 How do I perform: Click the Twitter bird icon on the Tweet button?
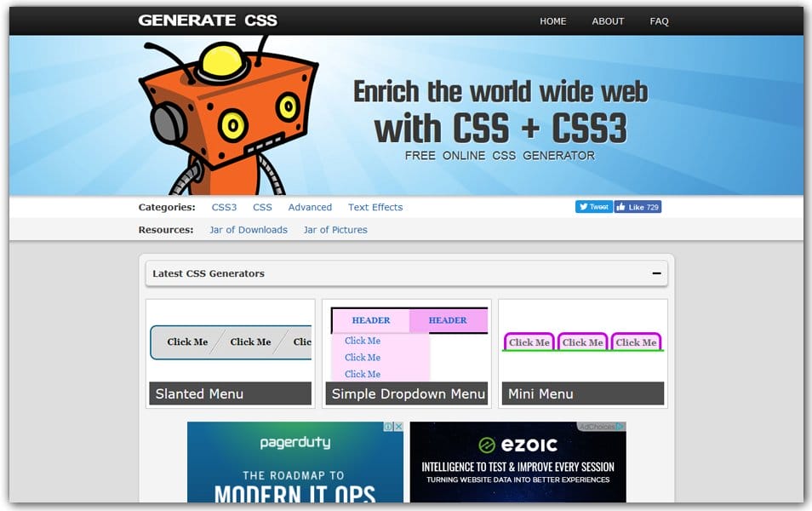[x=584, y=206]
